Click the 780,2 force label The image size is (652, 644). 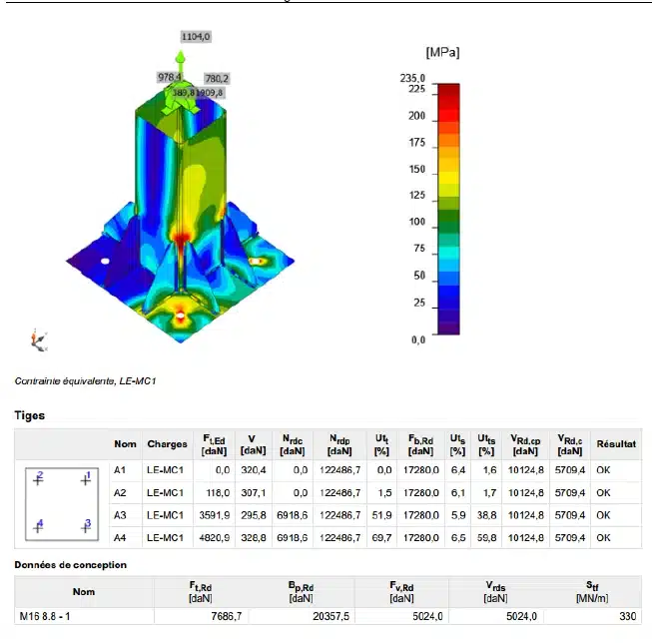click(x=217, y=78)
